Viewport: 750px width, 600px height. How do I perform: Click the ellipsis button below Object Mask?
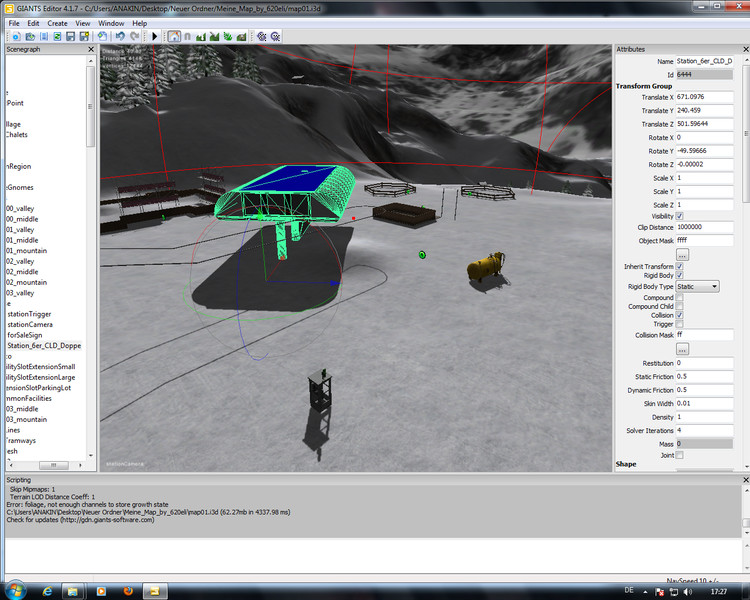point(682,254)
